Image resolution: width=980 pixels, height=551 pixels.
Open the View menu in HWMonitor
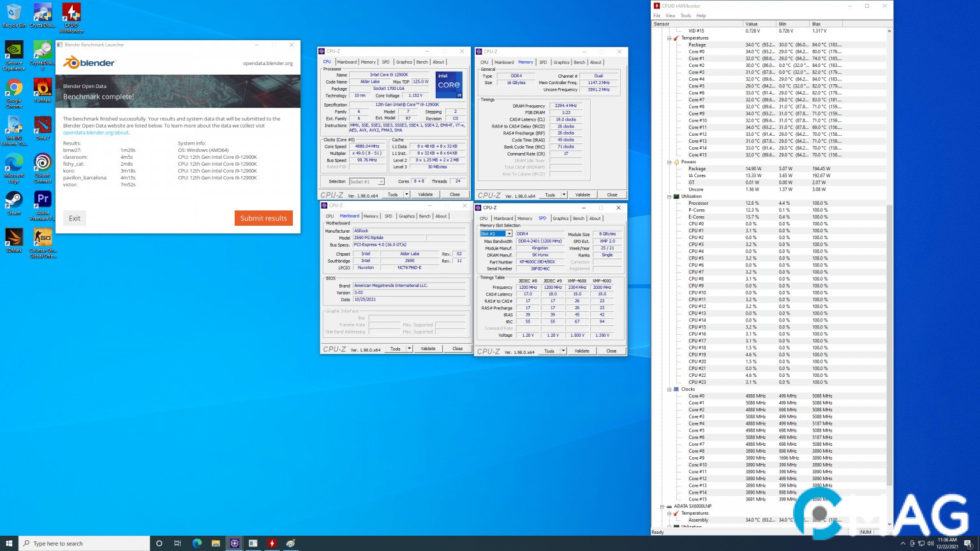pyautogui.click(x=671, y=15)
